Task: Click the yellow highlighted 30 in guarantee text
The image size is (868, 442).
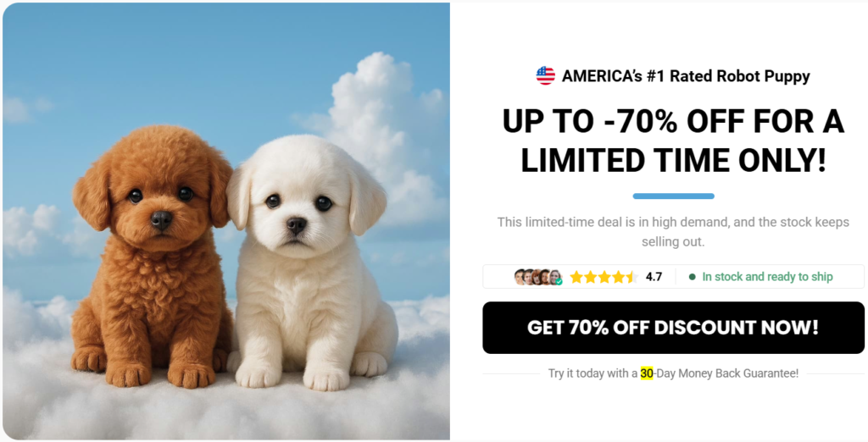Action: pos(647,373)
